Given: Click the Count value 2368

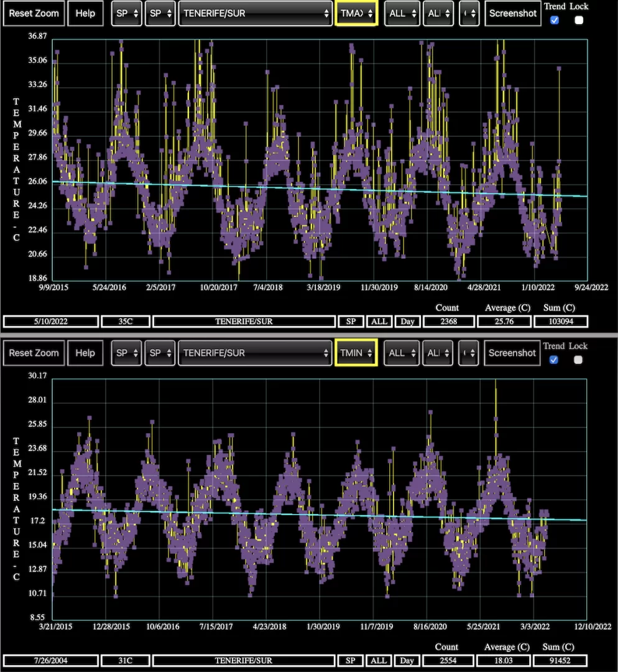Looking at the screenshot, I should pyautogui.click(x=448, y=322).
